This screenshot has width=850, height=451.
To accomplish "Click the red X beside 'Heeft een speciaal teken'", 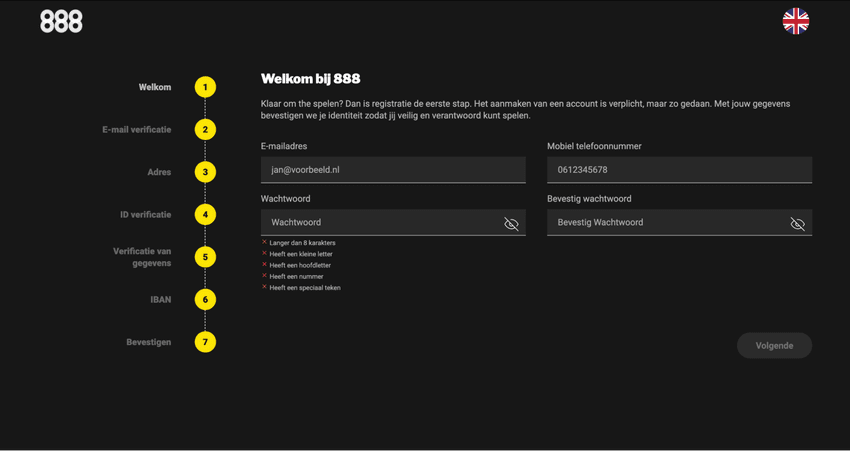I will (x=265, y=287).
